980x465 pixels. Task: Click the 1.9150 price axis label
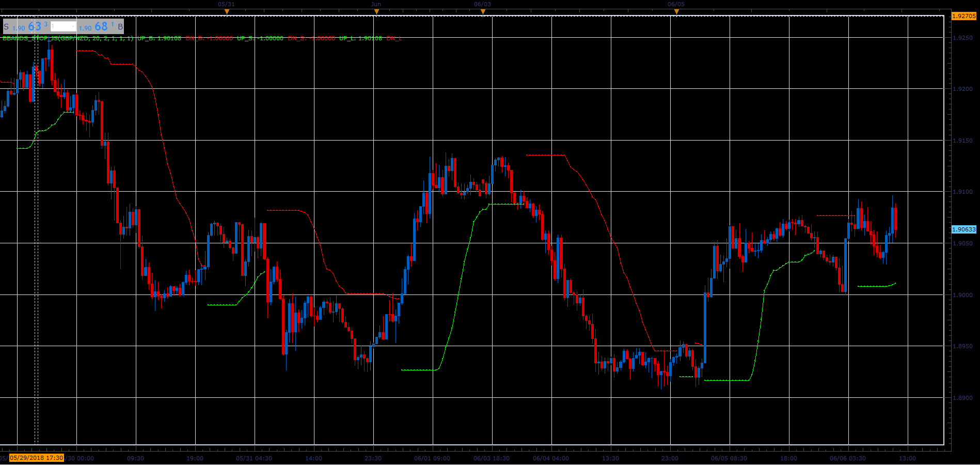962,141
